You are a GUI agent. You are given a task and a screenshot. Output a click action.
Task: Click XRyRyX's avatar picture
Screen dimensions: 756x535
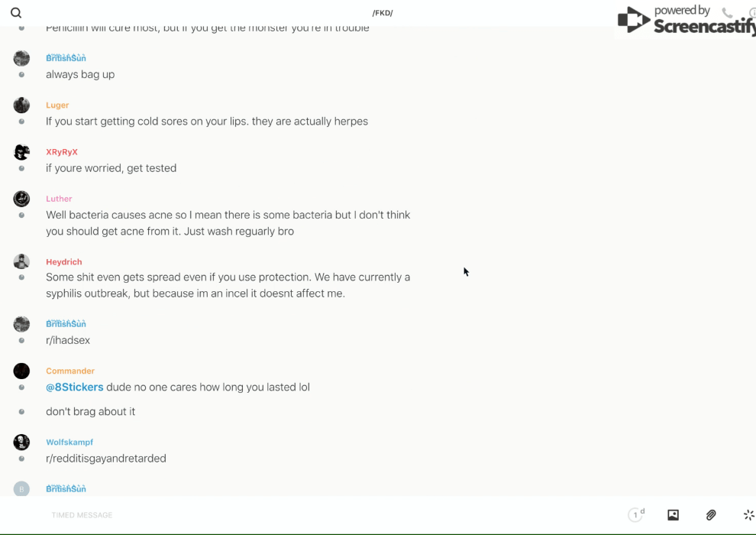(x=21, y=152)
